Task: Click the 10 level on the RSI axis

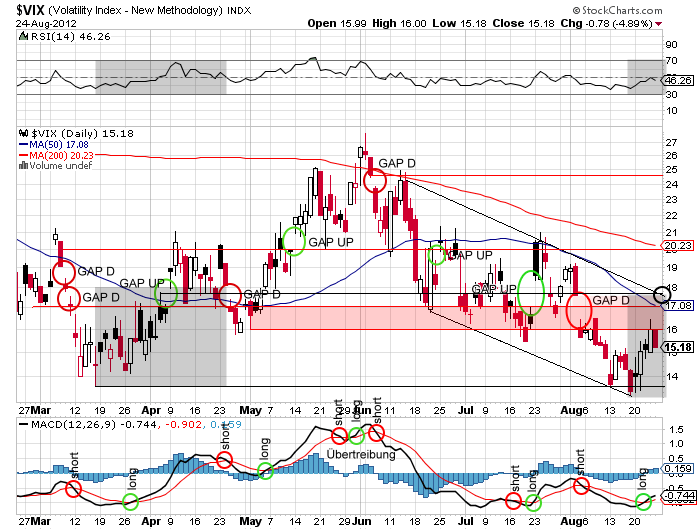Action: 671,111
